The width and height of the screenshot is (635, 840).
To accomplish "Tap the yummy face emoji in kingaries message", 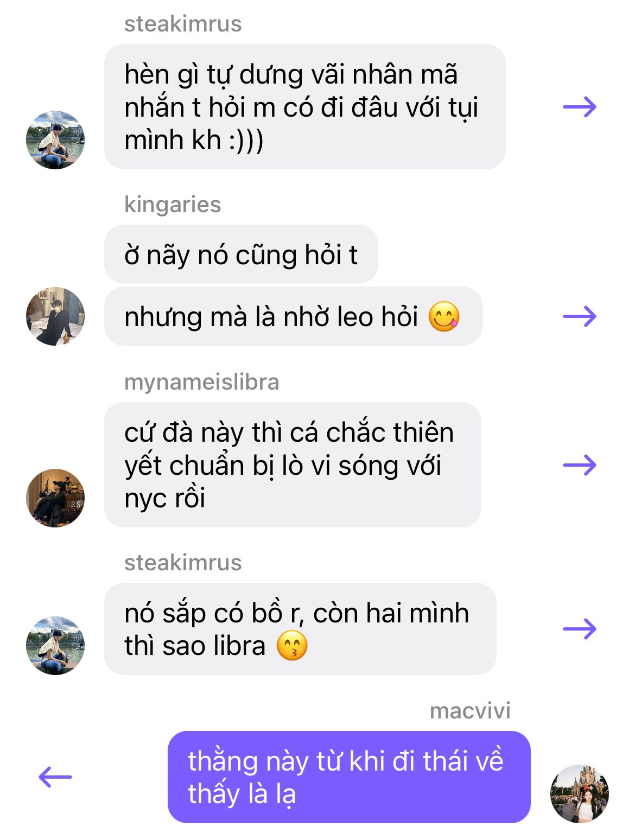I will [444, 316].
